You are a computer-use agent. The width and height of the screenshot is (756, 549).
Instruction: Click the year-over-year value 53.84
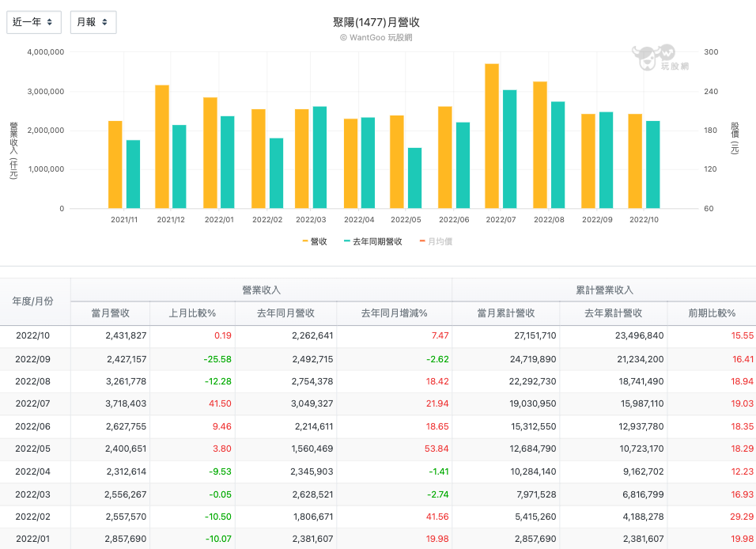tap(437, 449)
